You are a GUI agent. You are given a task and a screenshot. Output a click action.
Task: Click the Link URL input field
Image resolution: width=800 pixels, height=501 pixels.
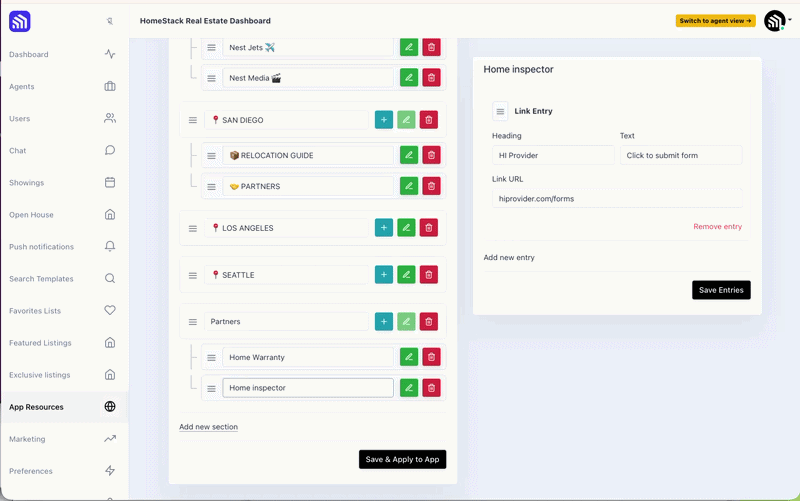617,198
